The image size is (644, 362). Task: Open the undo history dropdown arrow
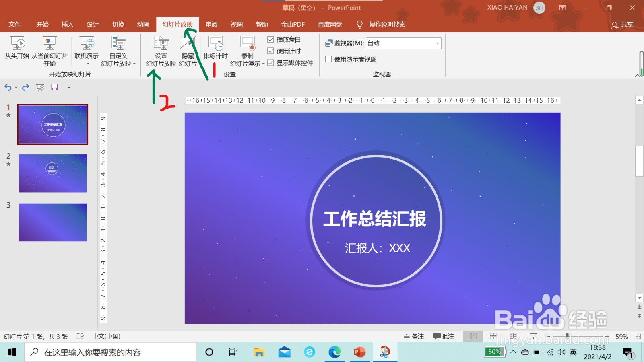(15, 87)
